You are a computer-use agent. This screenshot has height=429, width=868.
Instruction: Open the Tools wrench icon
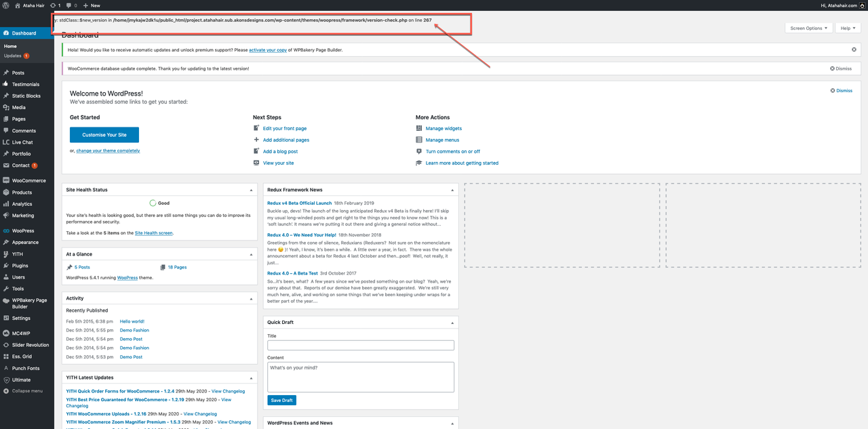[6, 289]
